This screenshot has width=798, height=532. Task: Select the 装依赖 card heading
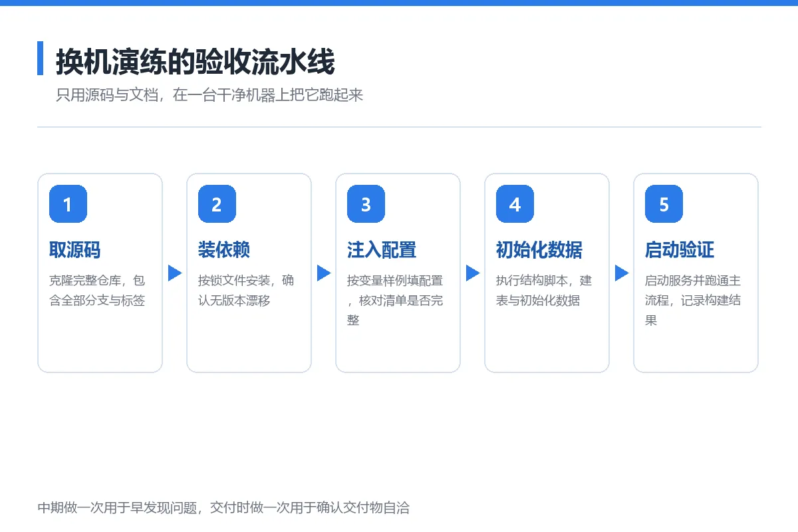coord(224,250)
